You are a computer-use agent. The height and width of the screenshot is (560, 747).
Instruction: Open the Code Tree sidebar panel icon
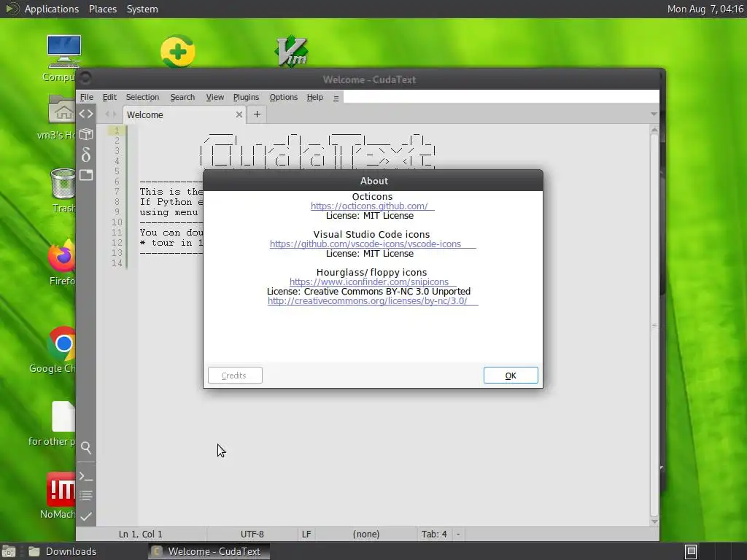pos(86,114)
